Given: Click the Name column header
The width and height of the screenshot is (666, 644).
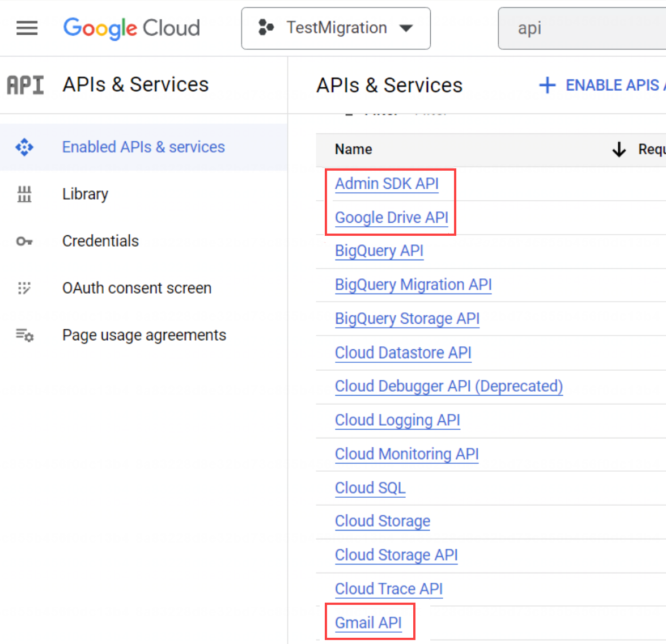Looking at the screenshot, I should [353, 150].
